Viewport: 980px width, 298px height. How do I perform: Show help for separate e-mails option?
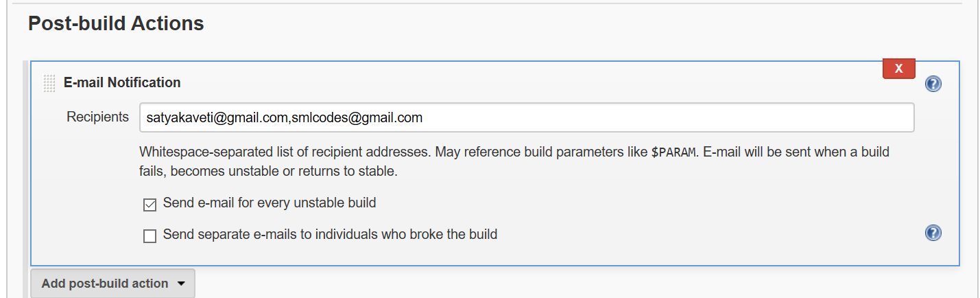tap(933, 233)
